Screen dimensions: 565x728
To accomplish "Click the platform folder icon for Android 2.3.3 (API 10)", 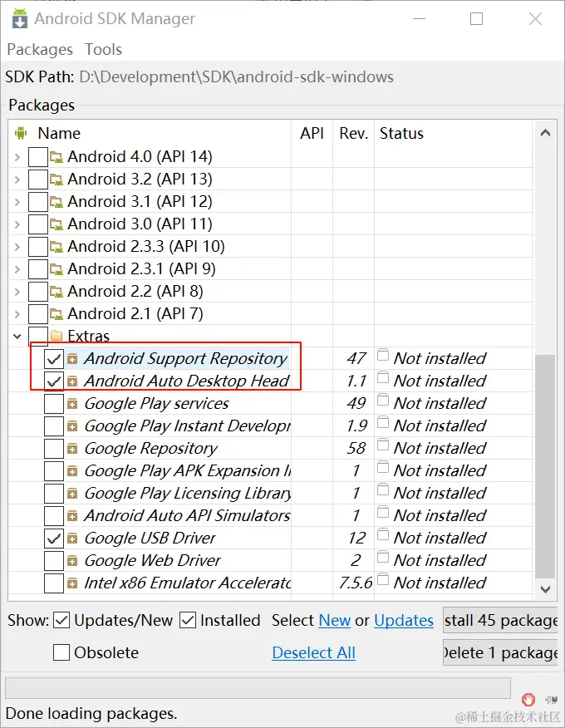I will pyautogui.click(x=56, y=247).
